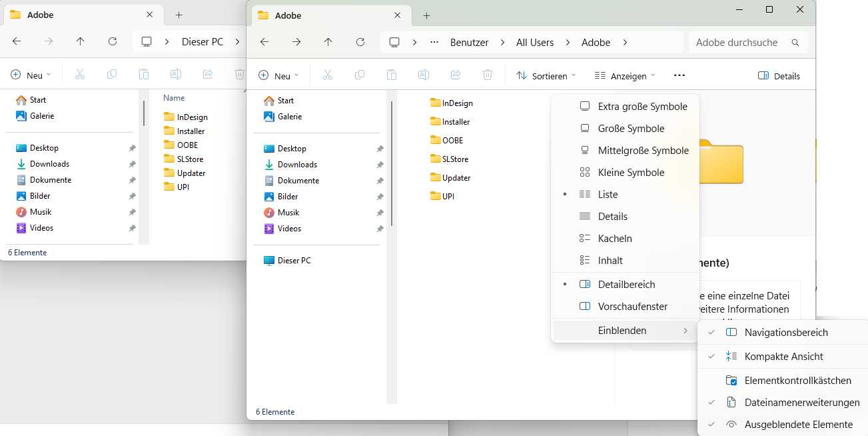
Task: Click the Paste icon in background window
Action: tap(144, 75)
